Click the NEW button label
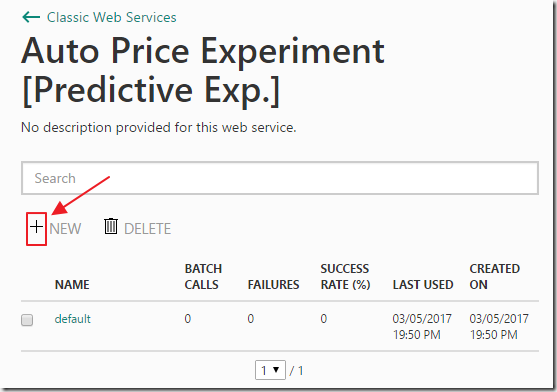The image size is (557, 392). tap(65, 229)
